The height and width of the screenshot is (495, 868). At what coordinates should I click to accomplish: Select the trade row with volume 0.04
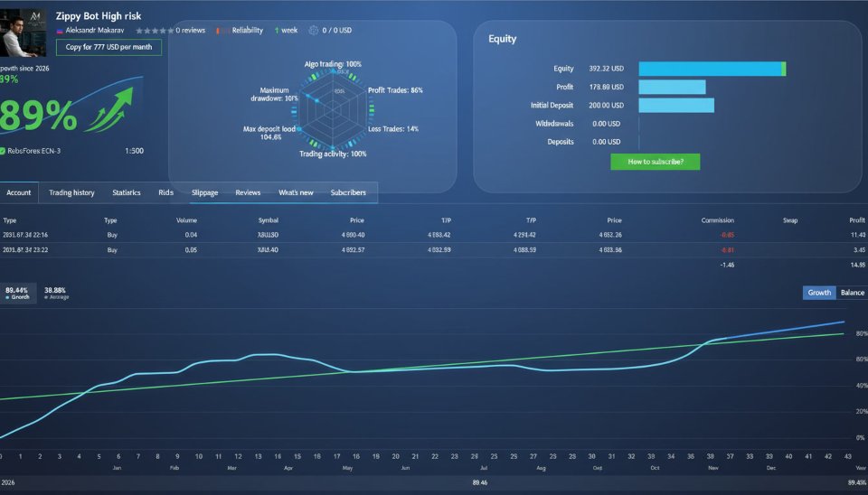[434, 235]
